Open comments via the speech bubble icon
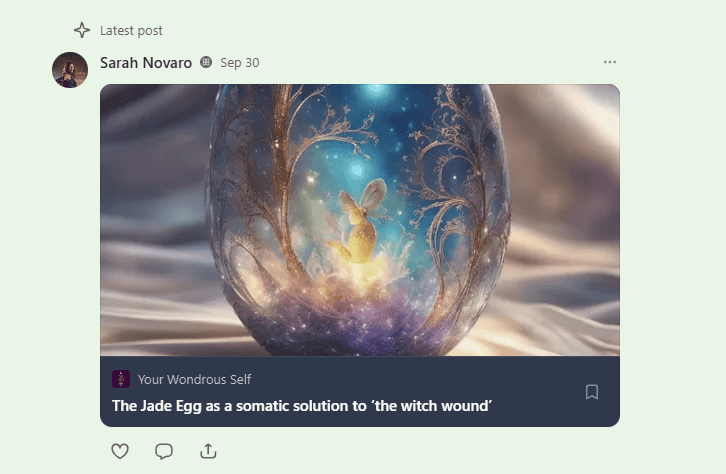Screen dimensions: 726x474 (x=164, y=451)
